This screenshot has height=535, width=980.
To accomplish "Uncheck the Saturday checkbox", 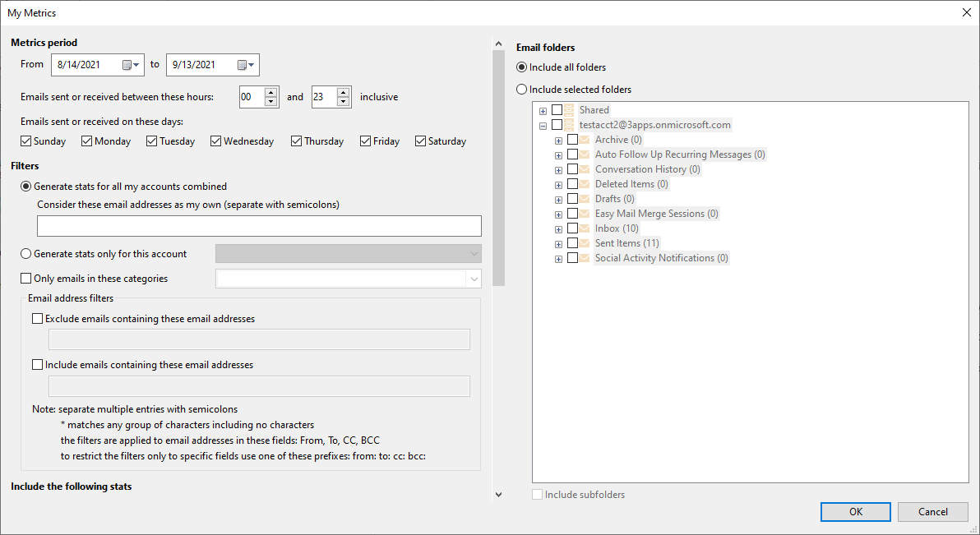I will 421,141.
